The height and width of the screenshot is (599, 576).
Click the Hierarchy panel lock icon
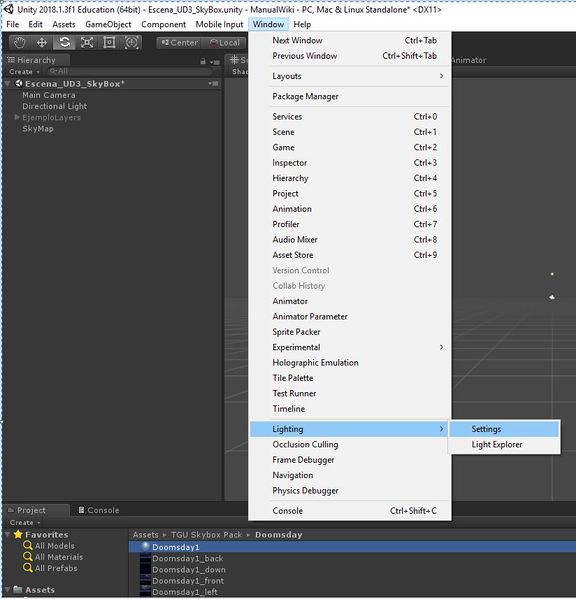coord(203,61)
